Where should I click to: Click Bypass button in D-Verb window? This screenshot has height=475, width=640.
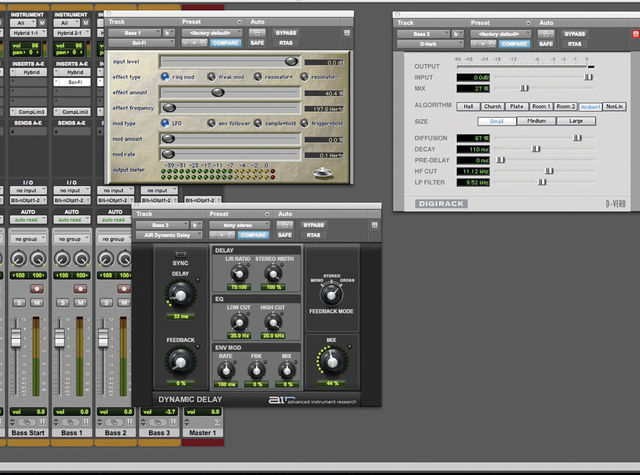click(575, 34)
